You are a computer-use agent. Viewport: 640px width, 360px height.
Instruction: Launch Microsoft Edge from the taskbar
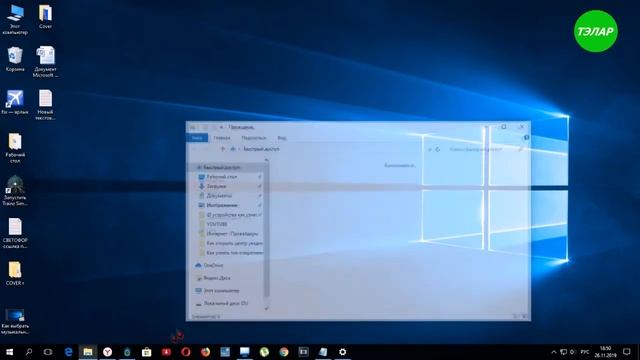(68, 352)
